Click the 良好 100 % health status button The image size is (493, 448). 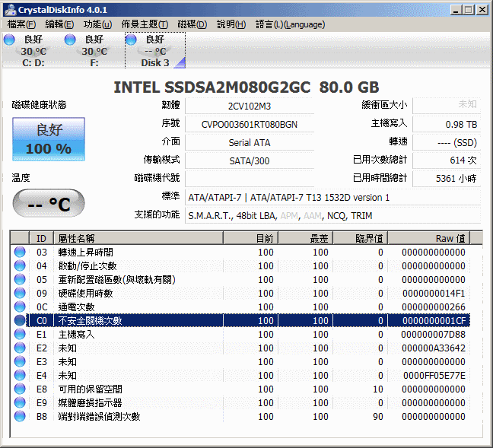pos(48,138)
